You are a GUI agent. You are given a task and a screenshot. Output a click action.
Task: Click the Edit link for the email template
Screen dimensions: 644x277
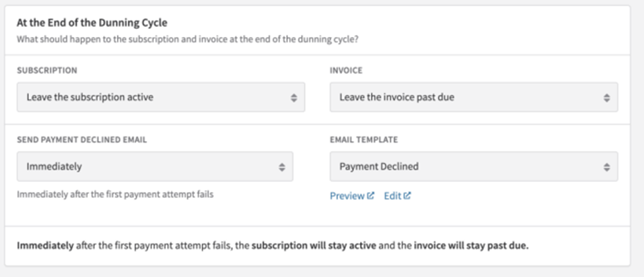[392, 196]
